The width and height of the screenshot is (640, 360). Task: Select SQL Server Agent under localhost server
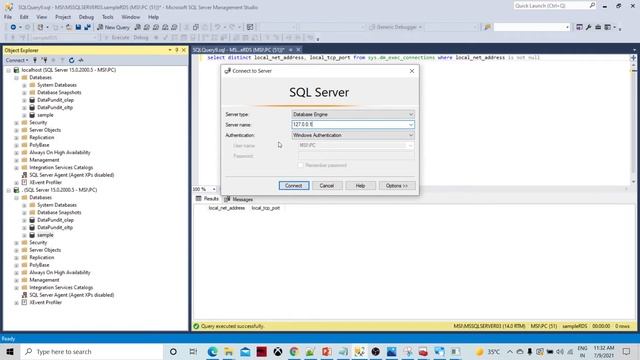[71, 175]
